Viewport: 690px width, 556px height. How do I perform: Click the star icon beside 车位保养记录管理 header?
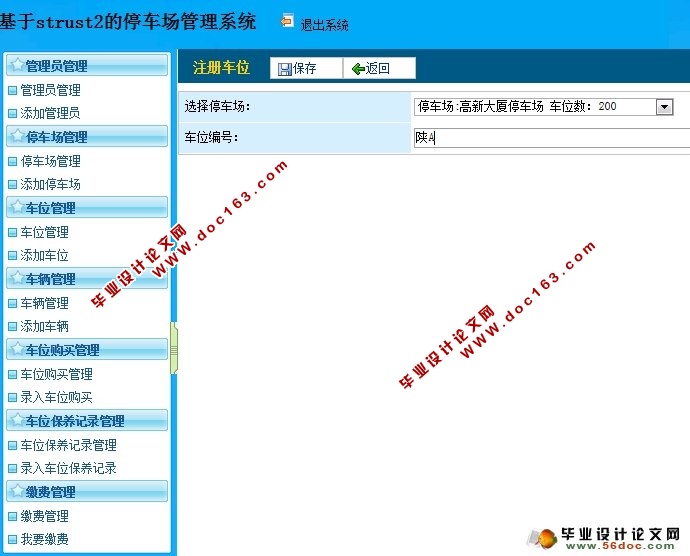tap(17, 419)
